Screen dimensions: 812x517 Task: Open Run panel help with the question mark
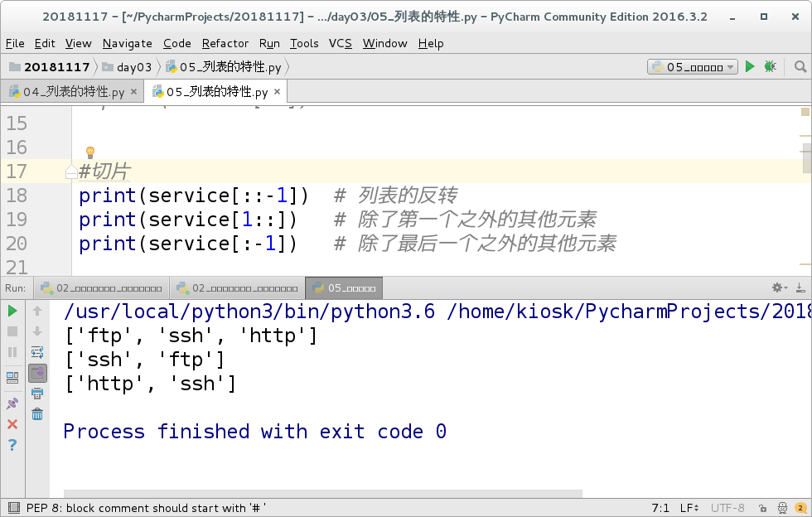point(12,445)
